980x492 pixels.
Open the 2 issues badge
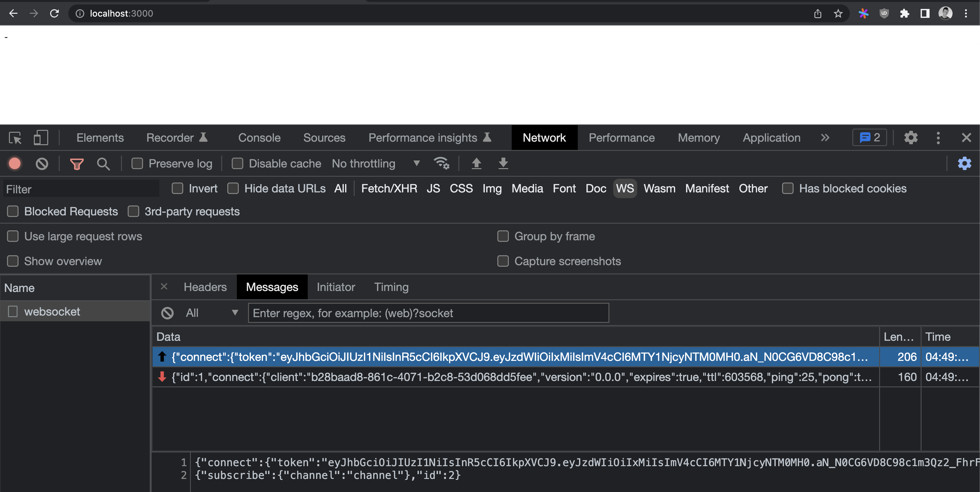point(870,138)
